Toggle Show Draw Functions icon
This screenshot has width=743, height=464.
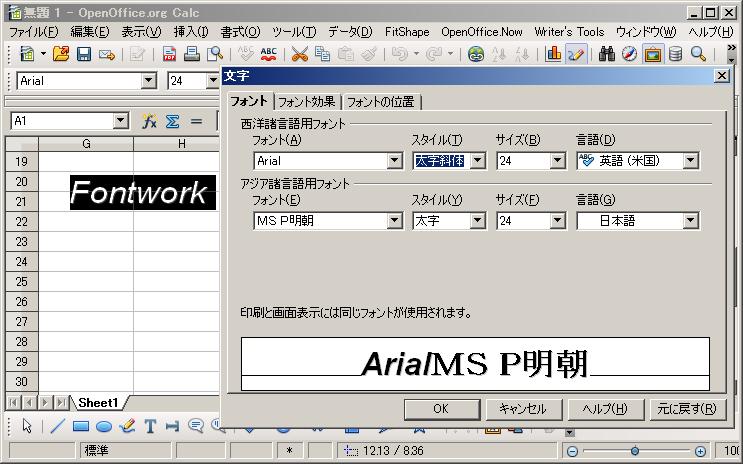(576, 54)
